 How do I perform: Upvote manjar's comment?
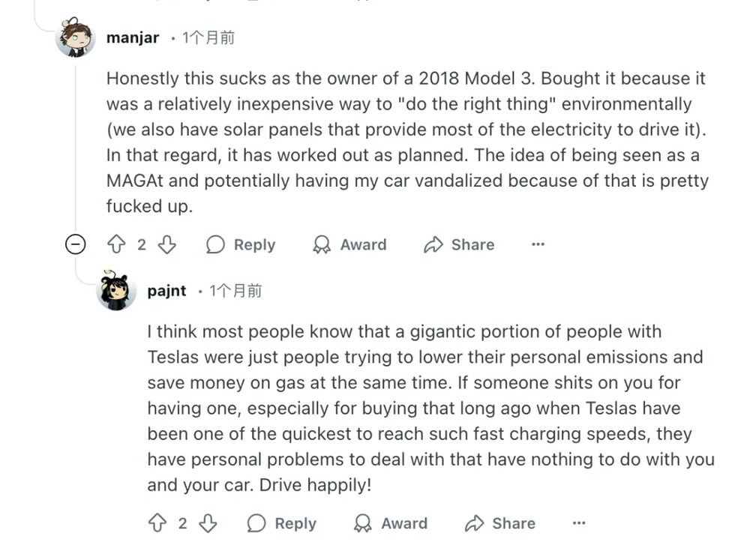116,244
